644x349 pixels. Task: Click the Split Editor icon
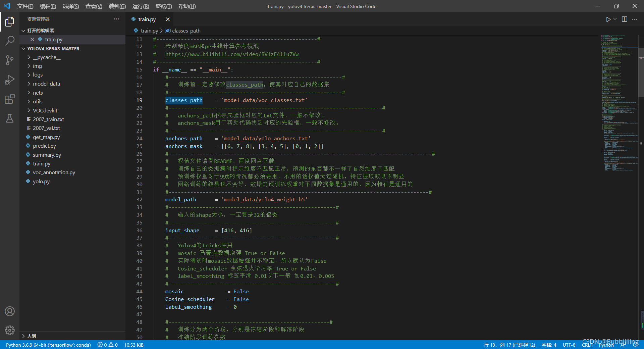[624, 19]
